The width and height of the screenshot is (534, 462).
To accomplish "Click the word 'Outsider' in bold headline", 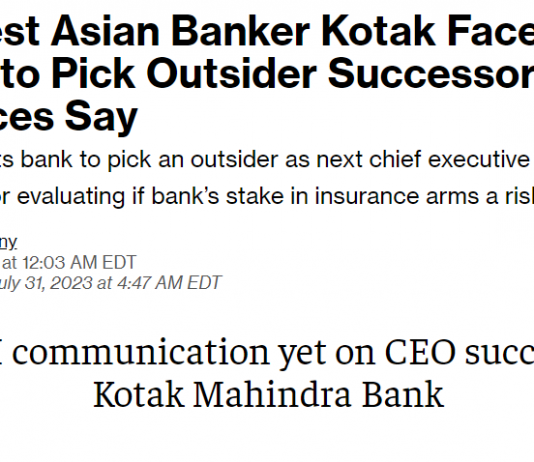I will pyautogui.click(x=232, y=73).
